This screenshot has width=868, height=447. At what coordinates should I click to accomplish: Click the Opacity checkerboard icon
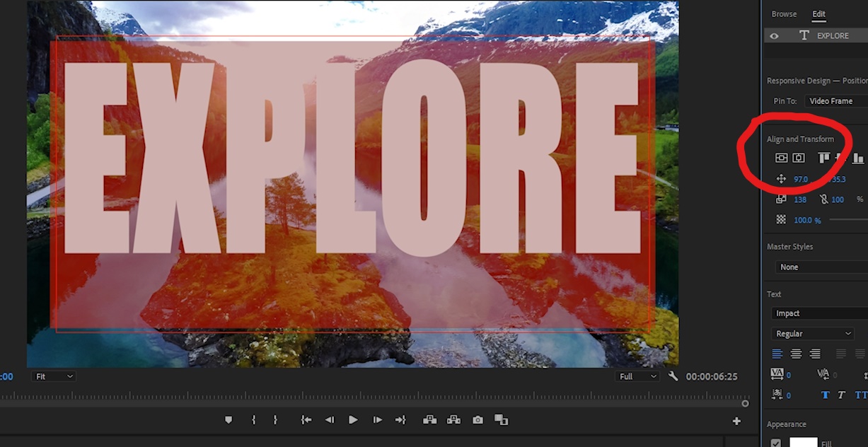(782, 220)
